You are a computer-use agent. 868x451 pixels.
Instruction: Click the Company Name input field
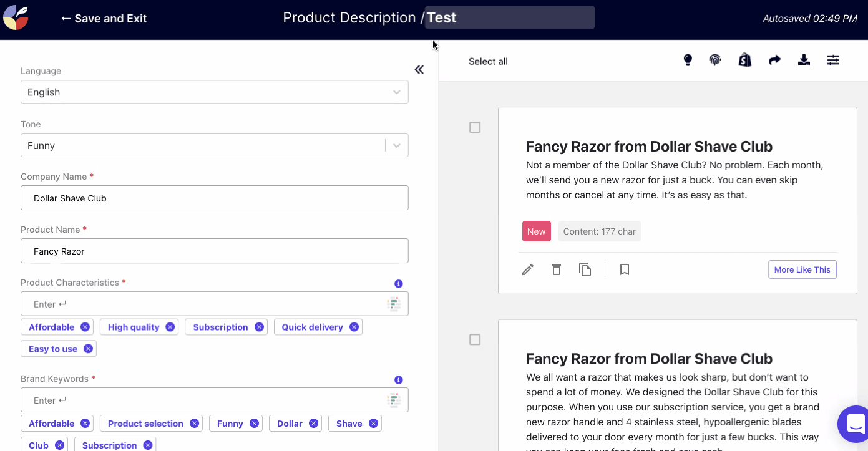pyautogui.click(x=214, y=198)
